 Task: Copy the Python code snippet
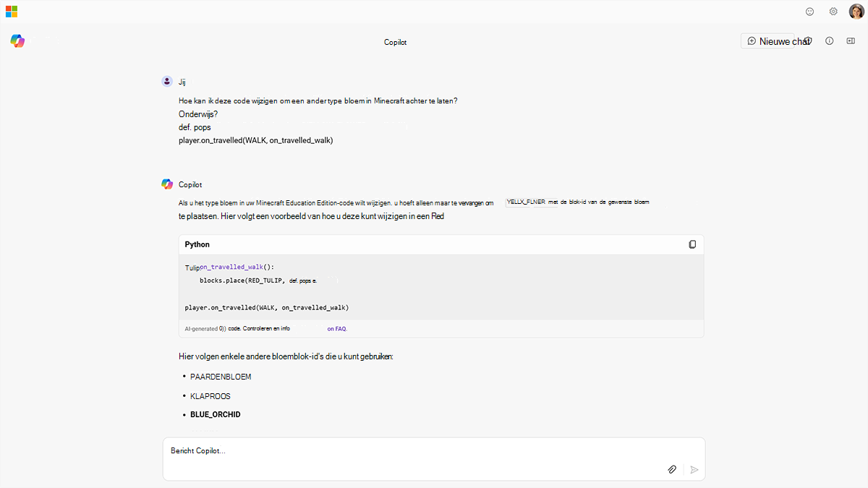point(692,244)
